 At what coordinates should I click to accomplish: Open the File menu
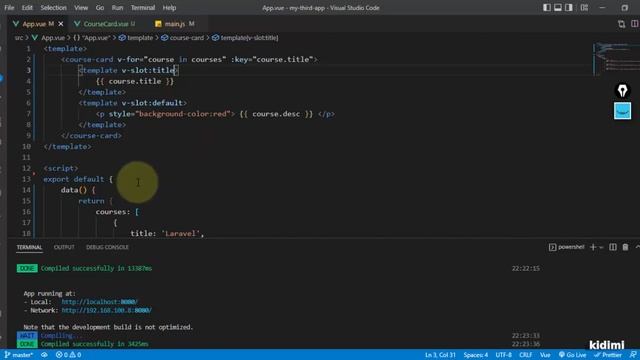pos(9,8)
